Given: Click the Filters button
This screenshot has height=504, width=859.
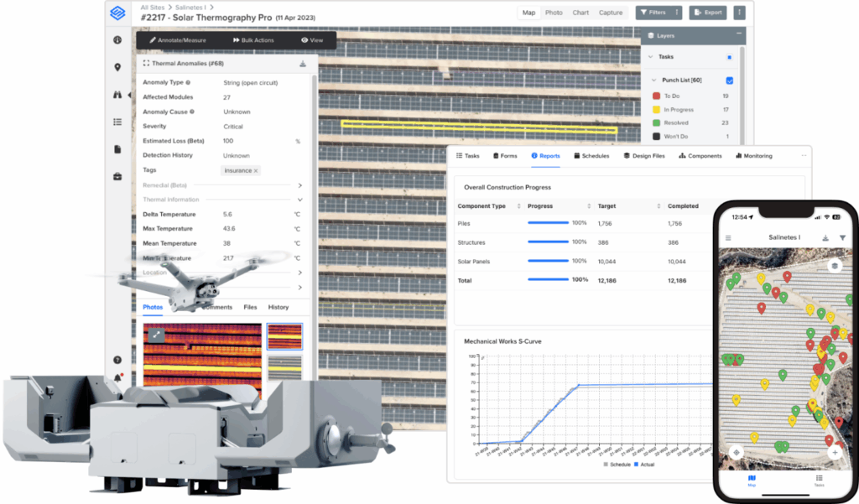Looking at the screenshot, I should tap(653, 13).
